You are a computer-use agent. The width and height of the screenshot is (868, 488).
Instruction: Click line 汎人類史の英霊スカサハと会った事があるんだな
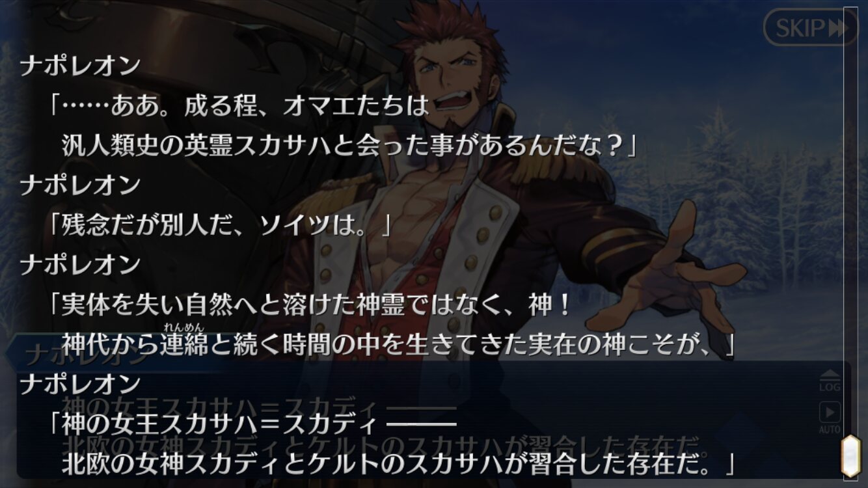point(348,146)
